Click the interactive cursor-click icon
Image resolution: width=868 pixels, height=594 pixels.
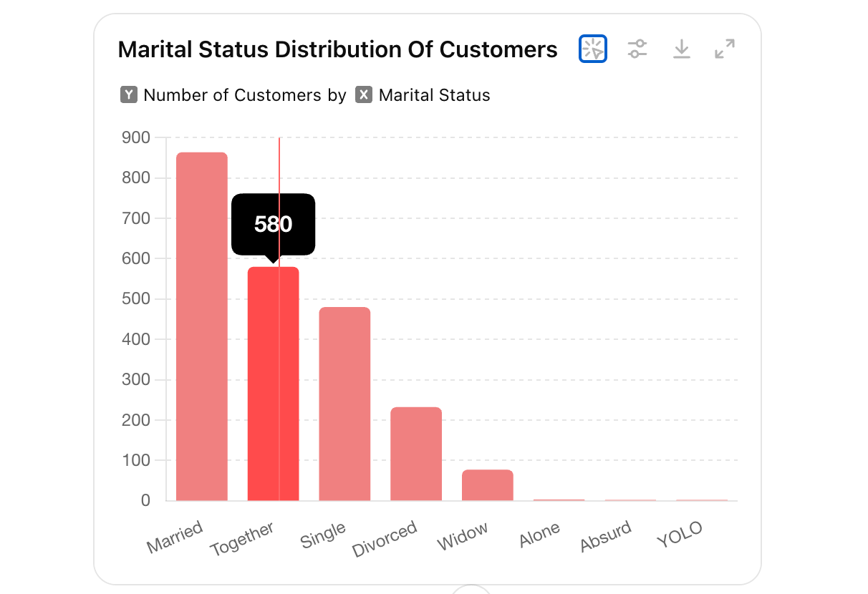[593, 49]
